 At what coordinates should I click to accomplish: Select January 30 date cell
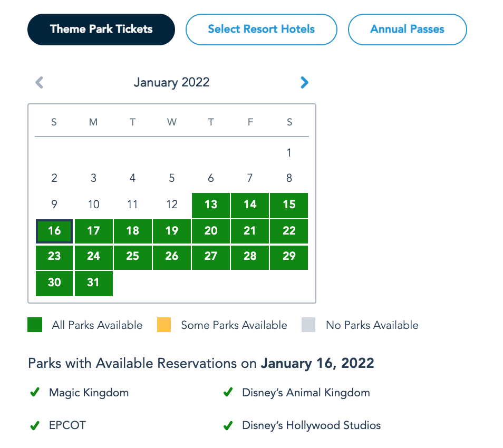tap(54, 283)
